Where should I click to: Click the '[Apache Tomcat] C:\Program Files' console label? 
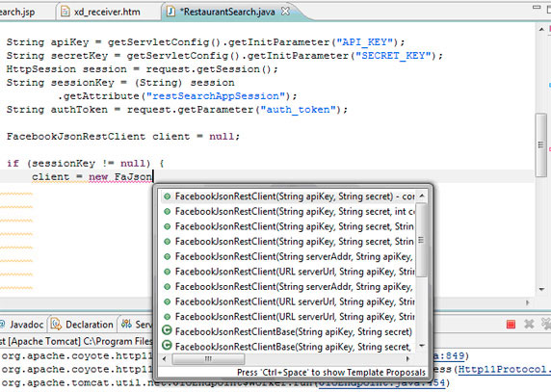(x=80, y=341)
